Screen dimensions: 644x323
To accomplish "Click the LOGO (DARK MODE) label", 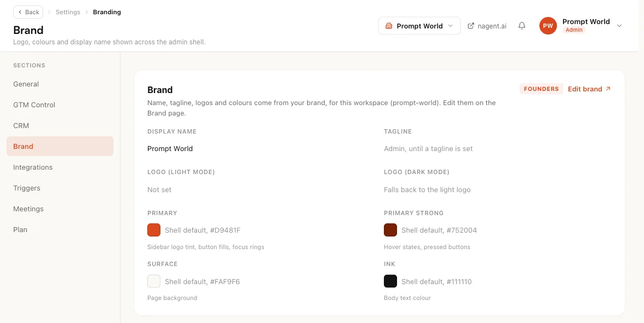I will point(416,172).
